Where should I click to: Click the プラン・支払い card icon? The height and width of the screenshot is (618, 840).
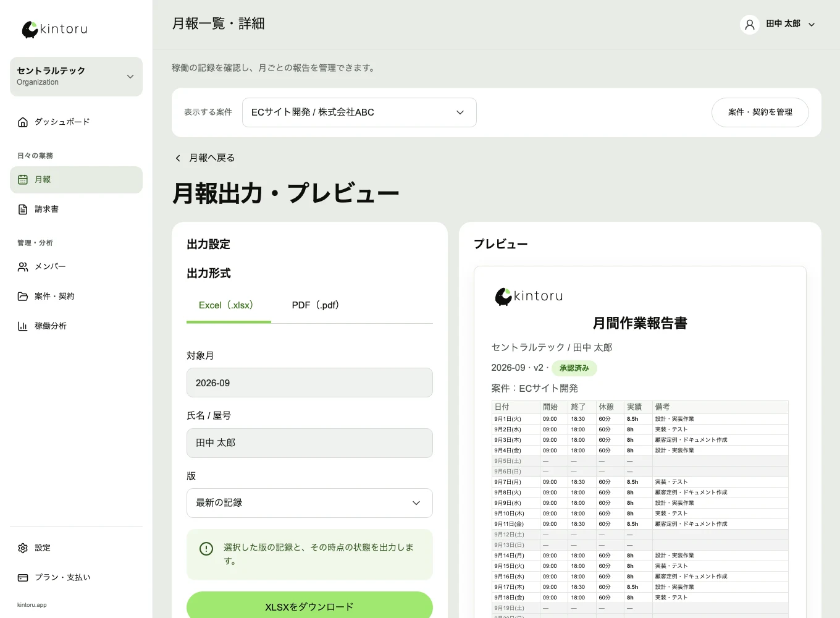point(23,577)
